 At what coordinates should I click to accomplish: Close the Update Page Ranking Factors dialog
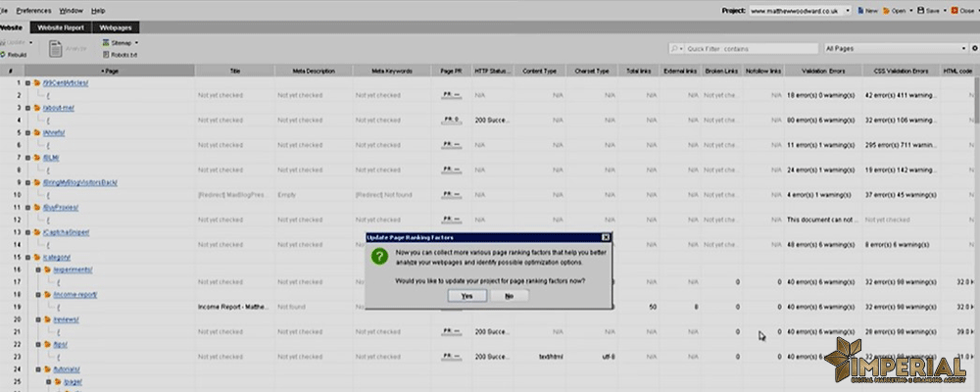click(x=605, y=237)
